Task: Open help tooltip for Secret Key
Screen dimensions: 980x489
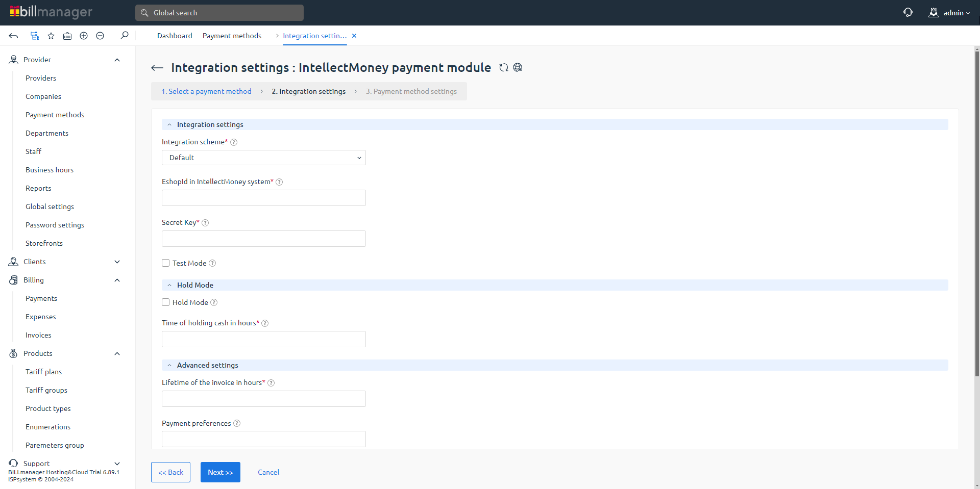Action: coord(205,223)
